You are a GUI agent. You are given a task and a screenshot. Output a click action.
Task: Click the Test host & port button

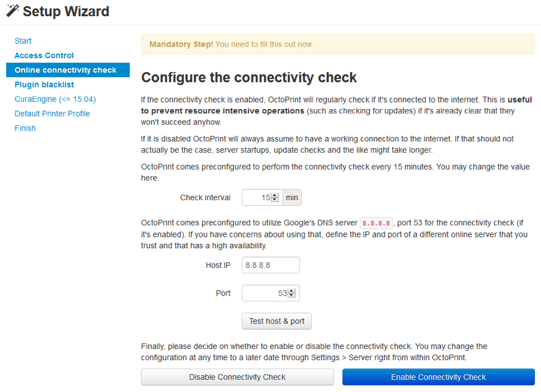click(276, 321)
